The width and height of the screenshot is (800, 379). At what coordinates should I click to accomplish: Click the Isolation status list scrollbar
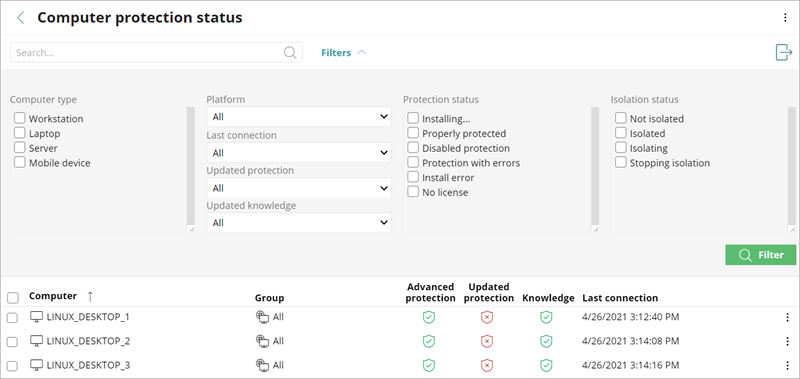tap(792, 166)
